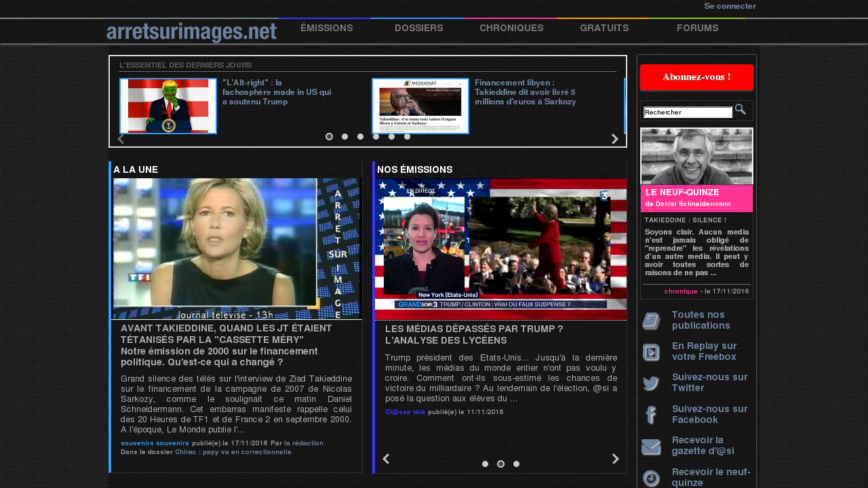This screenshot has height=488, width=868.
Task: Select second dot of Nos émissions slider
Action: [x=500, y=464]
